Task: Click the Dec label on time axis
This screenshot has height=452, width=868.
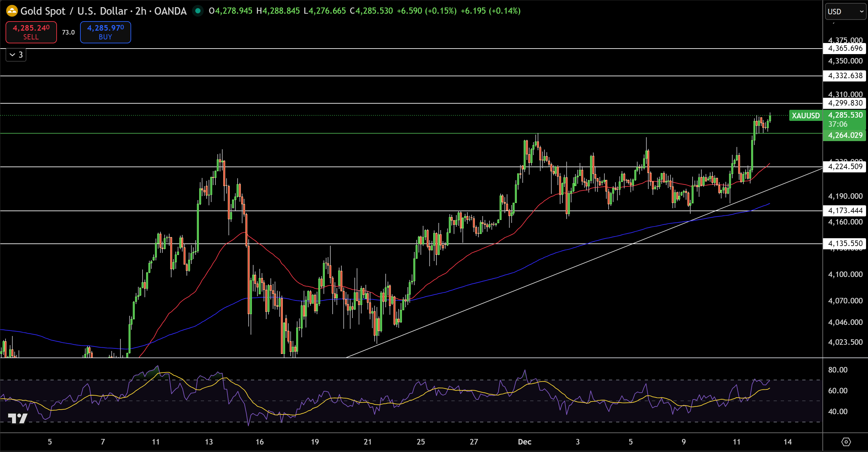Action: pos(524,442)
